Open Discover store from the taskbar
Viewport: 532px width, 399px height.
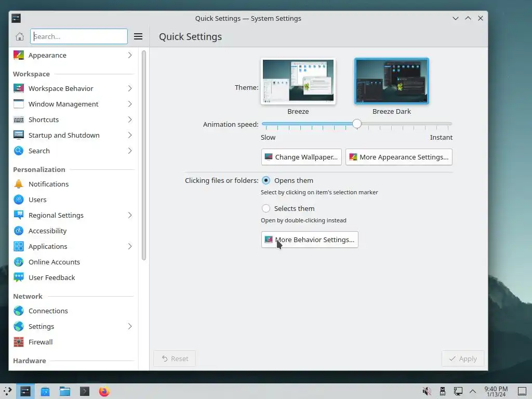pos(45,392)
